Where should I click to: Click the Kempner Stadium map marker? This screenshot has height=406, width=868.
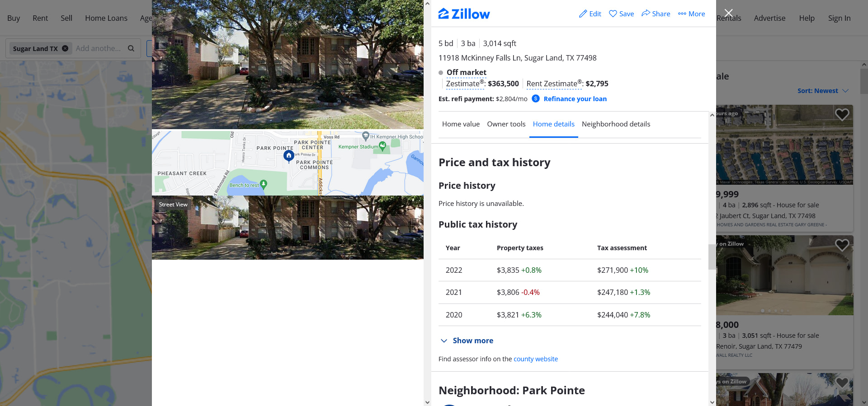click(382, 146)
